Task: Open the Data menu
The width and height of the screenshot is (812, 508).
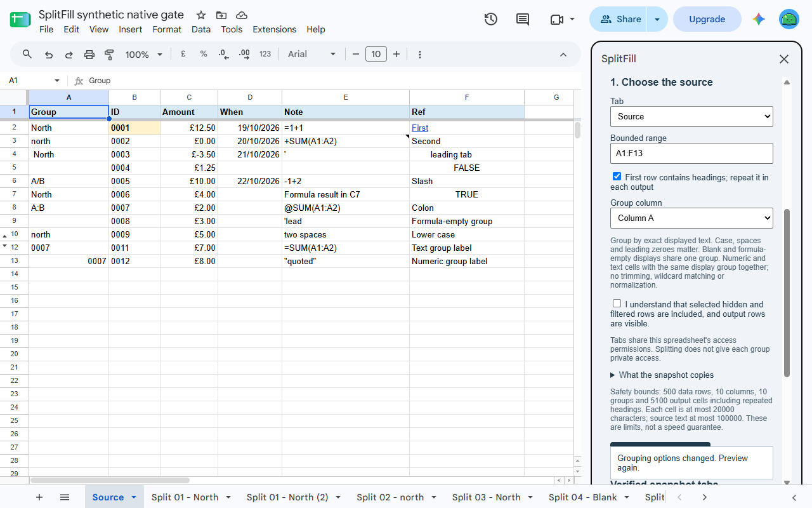Action: [201, 29]
